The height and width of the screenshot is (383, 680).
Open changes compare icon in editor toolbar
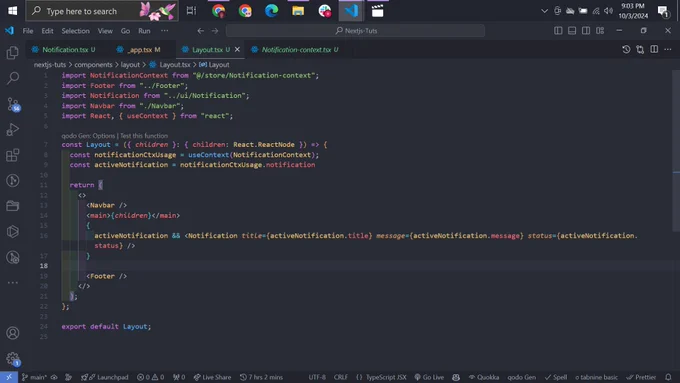(x=640, y=49)
